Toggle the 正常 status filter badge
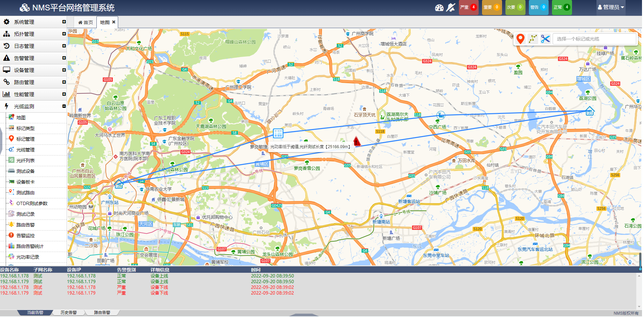 coord(562,7)
